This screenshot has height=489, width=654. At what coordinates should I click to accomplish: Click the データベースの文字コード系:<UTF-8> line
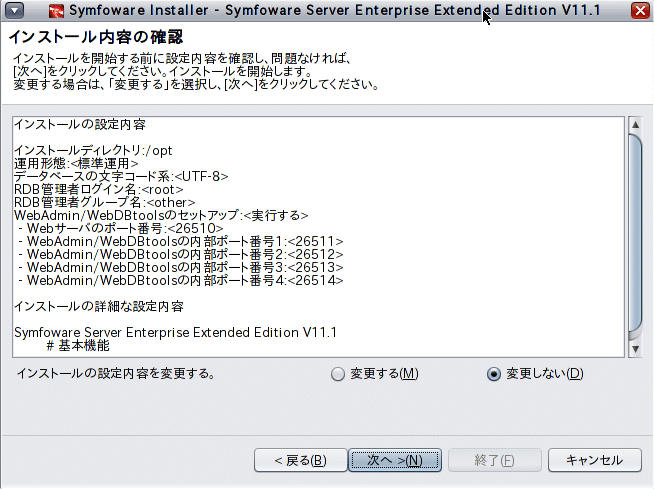(121, 176)
